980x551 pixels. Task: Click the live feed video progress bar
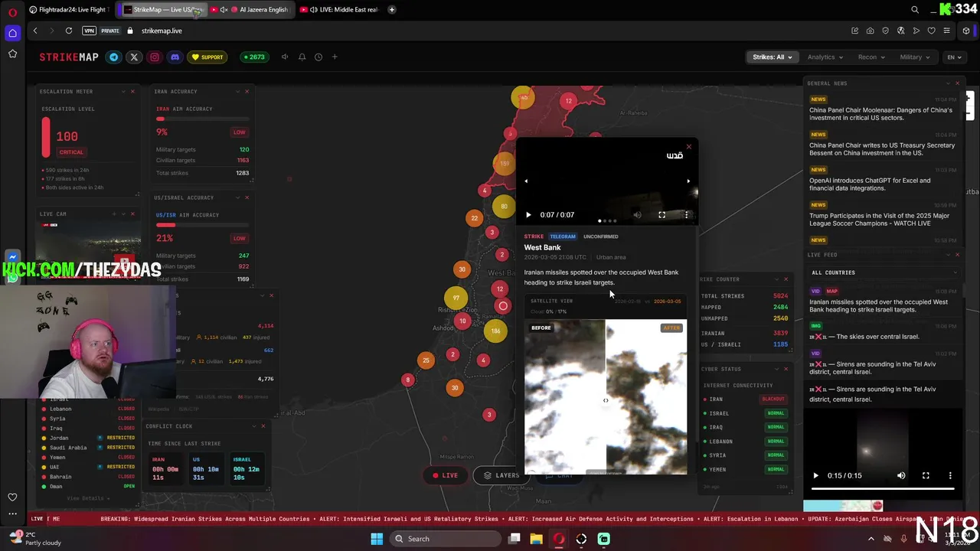(883, 487)
